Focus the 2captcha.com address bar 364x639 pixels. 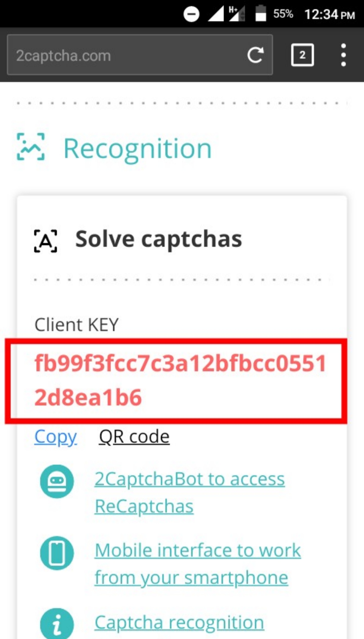[126, 55]
